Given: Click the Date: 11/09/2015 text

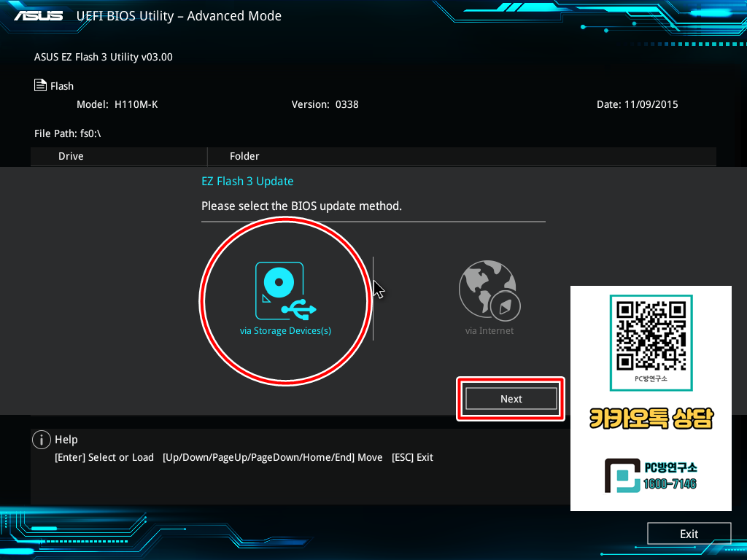Looking at the screenshot, I should click(637, 104).
